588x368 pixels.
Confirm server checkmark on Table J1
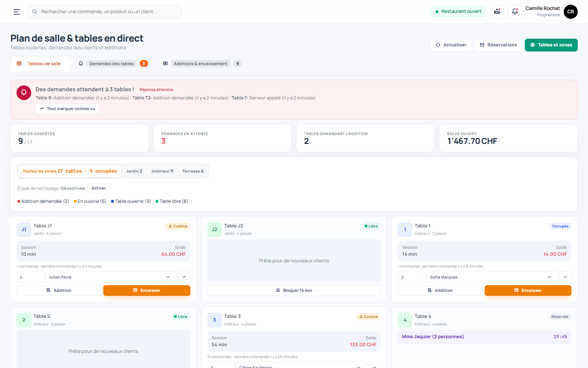pos(184,277)
